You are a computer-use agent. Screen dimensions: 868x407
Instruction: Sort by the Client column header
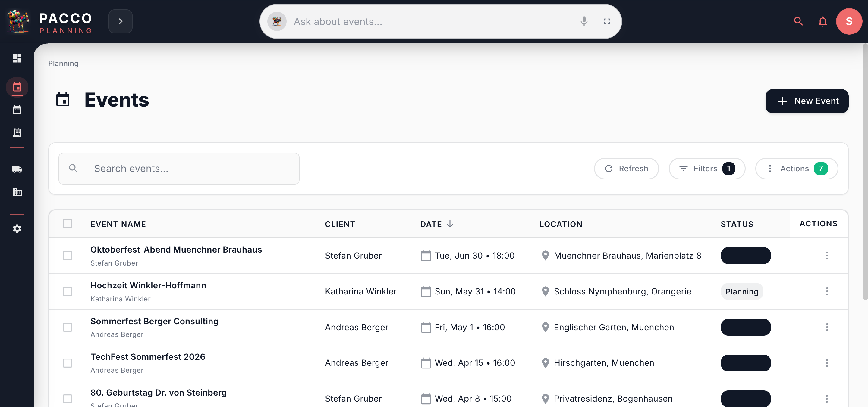(340, 224)
